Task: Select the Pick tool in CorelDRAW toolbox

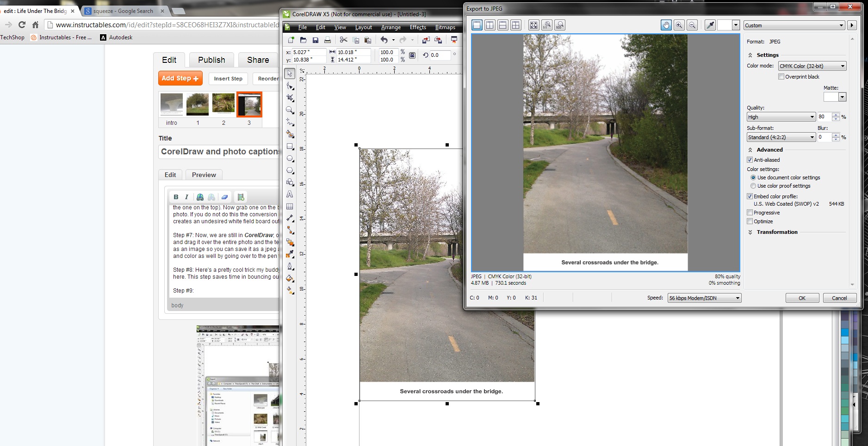Action: pyautogui.click(x=290, y=73)
